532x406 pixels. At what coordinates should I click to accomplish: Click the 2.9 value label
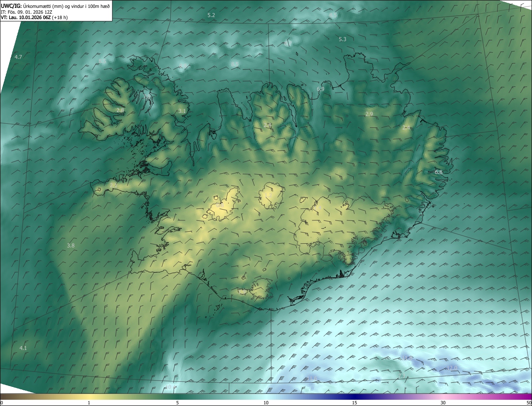coord(369,114)
